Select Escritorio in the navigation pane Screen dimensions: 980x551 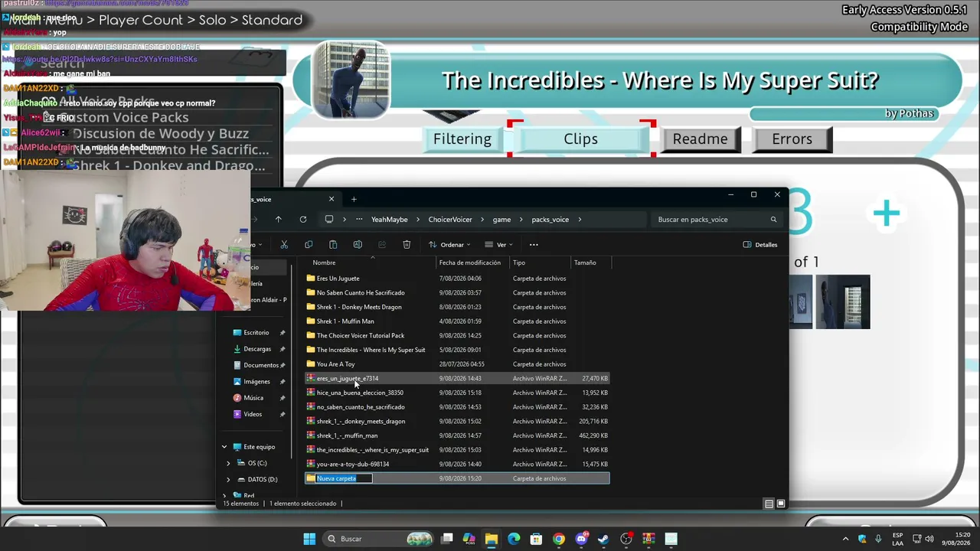(x=256, y=333)
